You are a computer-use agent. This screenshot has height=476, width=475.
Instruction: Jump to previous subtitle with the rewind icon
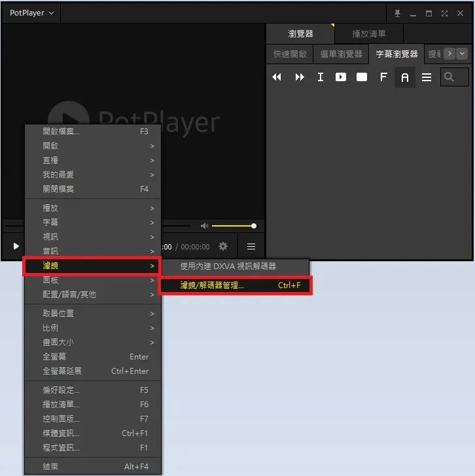[277, 77]
